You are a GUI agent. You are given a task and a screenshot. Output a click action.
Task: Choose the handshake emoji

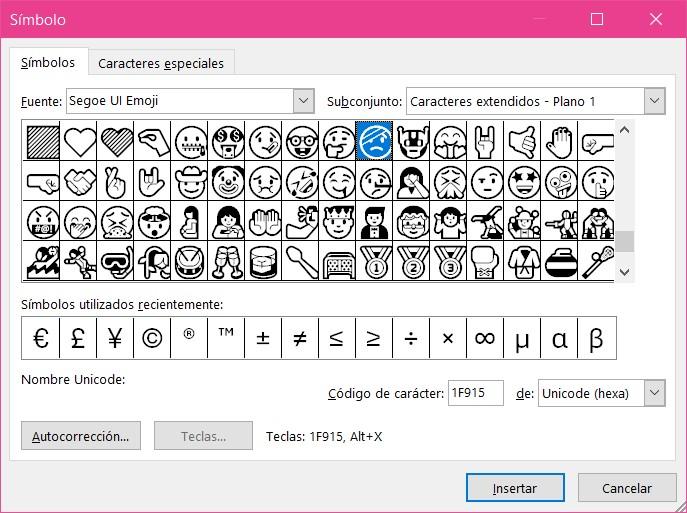(79, 182)
